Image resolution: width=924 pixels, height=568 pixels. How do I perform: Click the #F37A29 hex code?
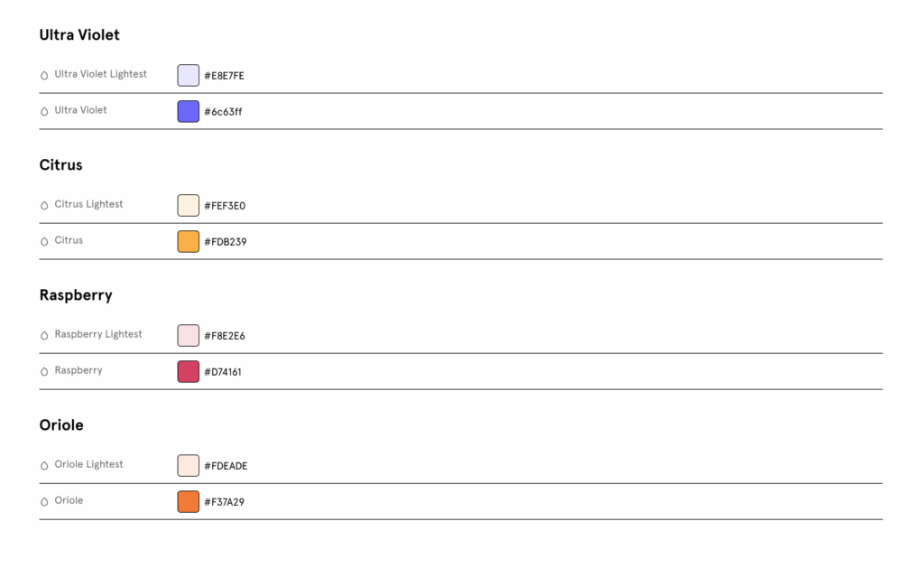pos(224,502)
